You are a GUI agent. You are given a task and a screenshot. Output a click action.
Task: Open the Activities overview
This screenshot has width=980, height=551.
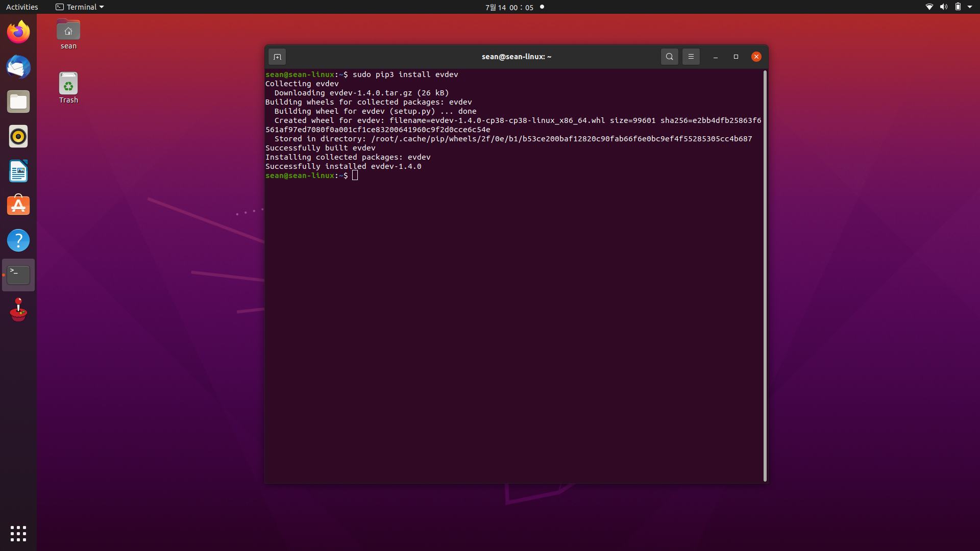click(x=22, y=7)
